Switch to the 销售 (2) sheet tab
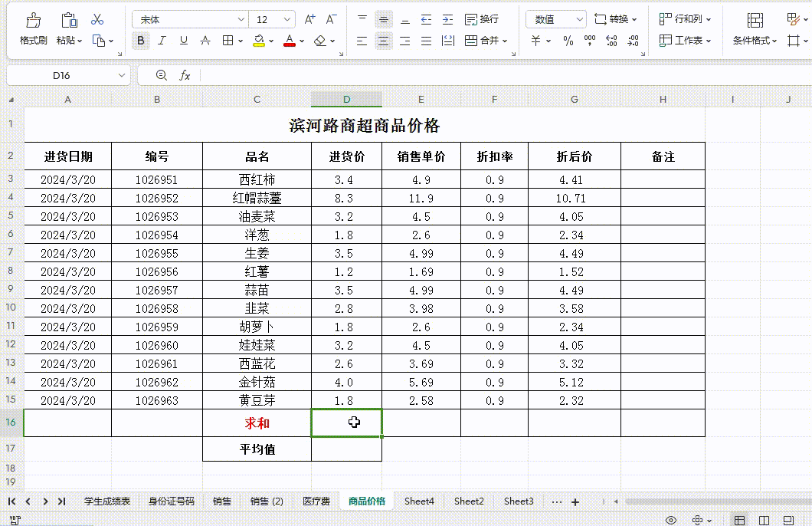Viewport: 812px width, 526px height. 267,501
